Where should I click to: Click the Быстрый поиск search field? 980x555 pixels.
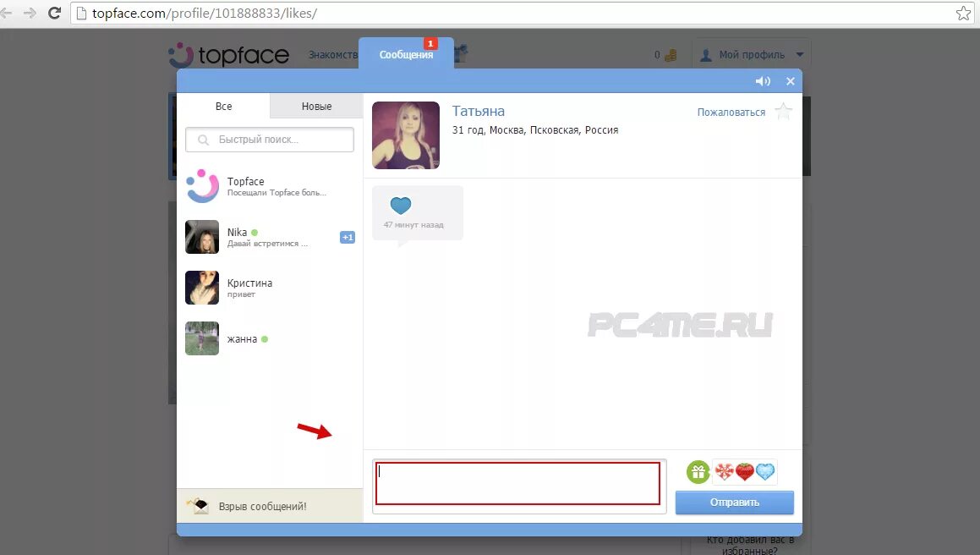(270, 140)
